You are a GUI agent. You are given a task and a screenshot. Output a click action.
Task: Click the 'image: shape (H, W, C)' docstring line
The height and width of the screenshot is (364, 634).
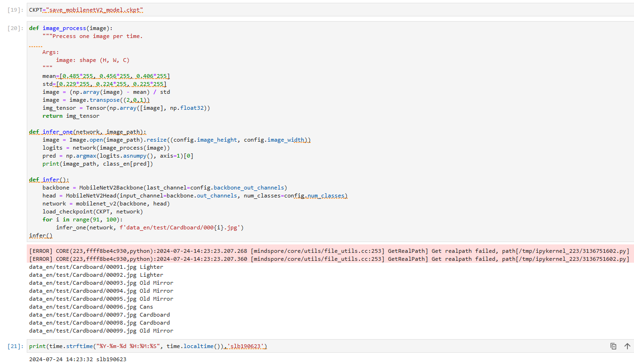coord(92,60)
